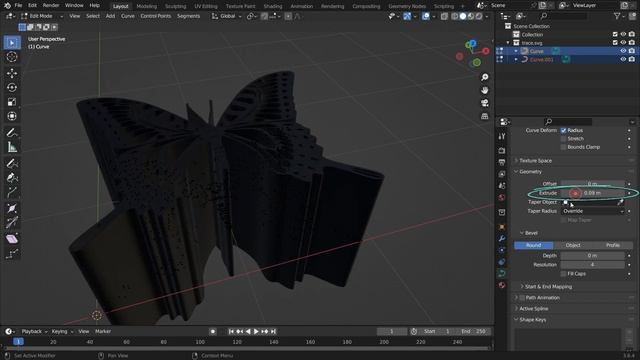Collapse the Geometry panel
Screen dimensions: 640x360
pyautogui.click(x=530, y=172)
